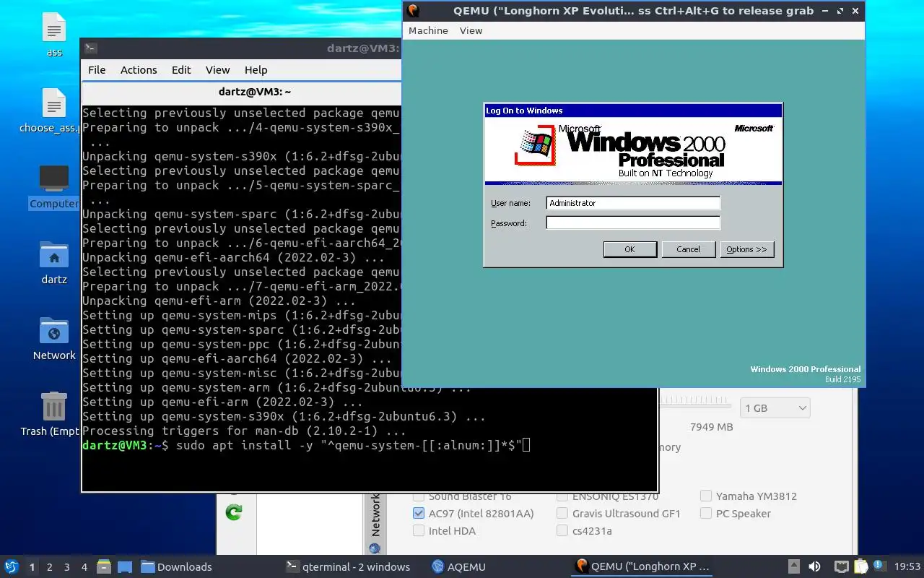Open the terminal Help menu

[256, 70]
